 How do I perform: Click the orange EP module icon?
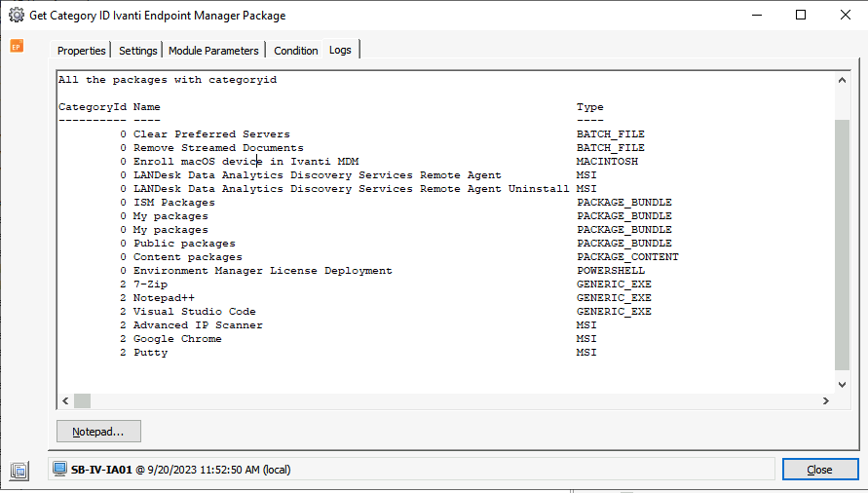click(17, 46)
